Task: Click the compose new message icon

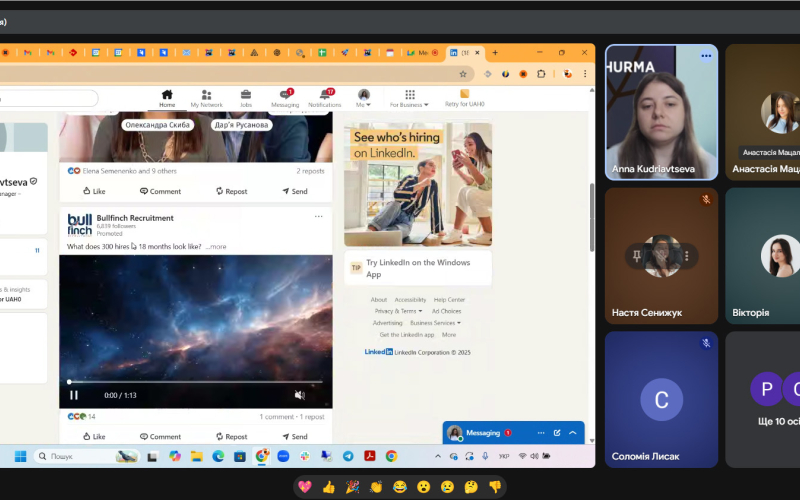Action: [x=557, y=433]
